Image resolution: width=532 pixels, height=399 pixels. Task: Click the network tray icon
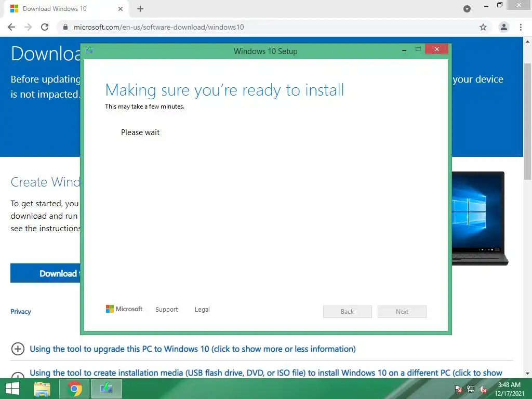point(471,389)
